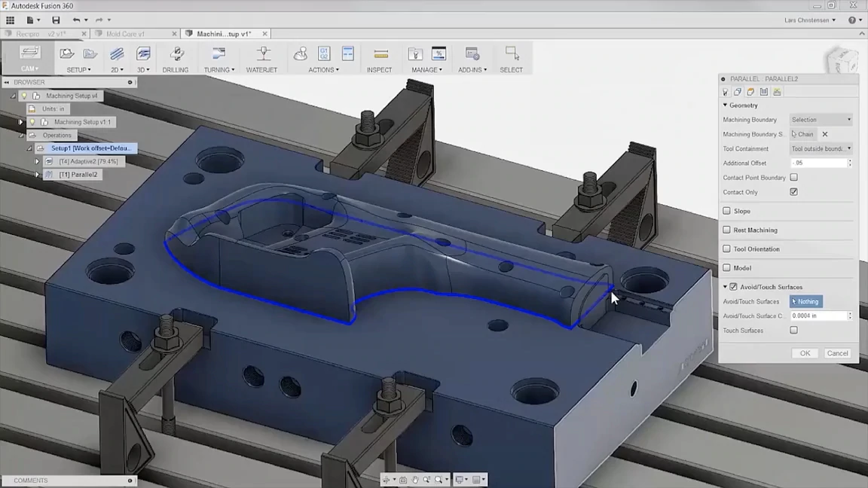Open the Tool tab of the Parallel dialog
868x488 pixels.
(724, 91)
